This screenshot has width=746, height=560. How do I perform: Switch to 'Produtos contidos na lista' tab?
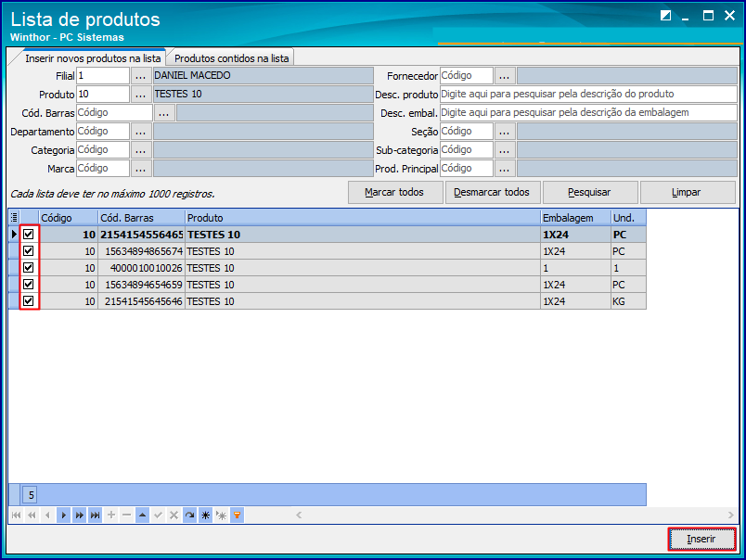(232, 58)
